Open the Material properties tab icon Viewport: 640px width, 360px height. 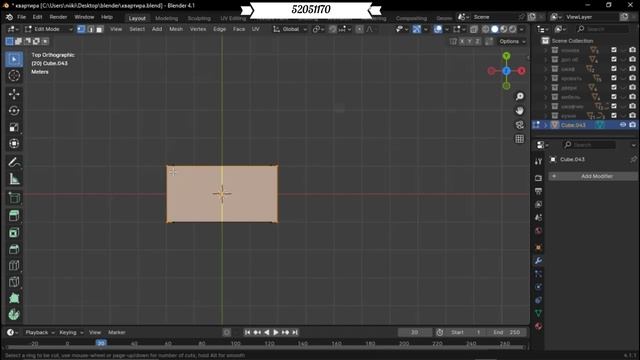tap(538, 326)
